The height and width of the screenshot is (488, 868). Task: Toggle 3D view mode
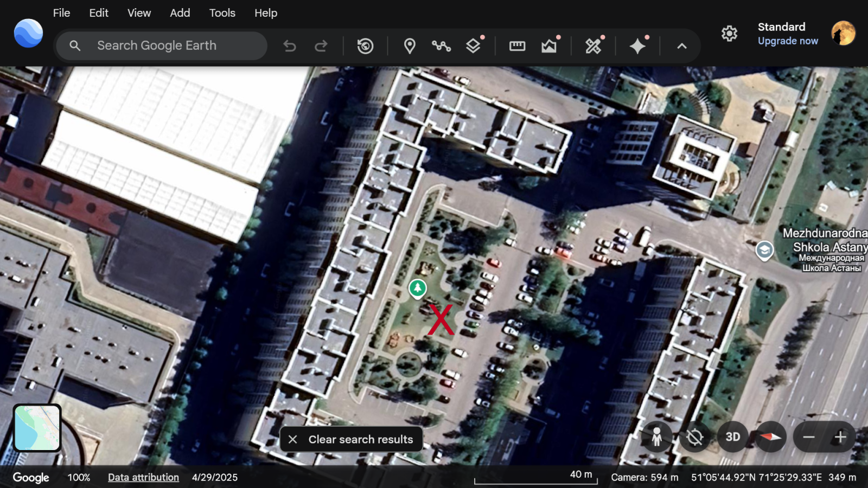coord(732,437)
